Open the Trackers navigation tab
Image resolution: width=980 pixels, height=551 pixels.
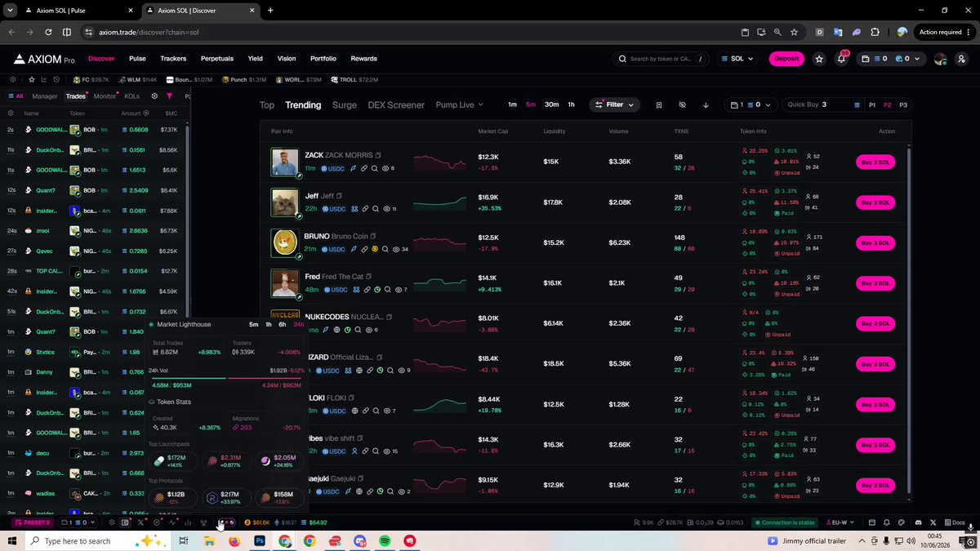[173, 59]
